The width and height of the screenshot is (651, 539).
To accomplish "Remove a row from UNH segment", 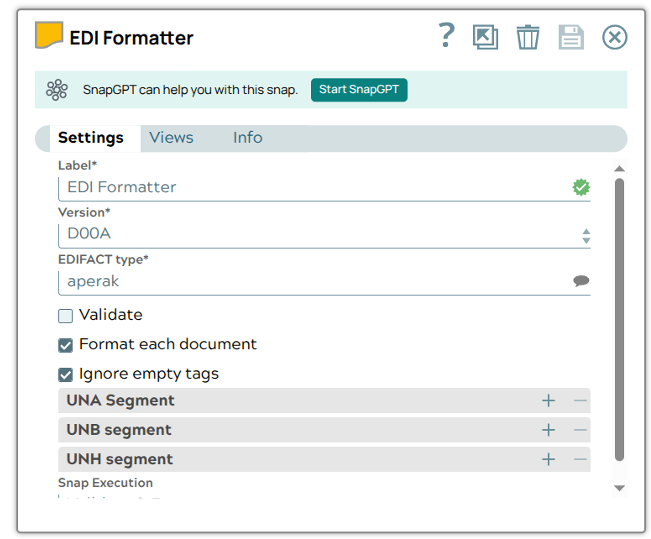I will pos(580,460).
